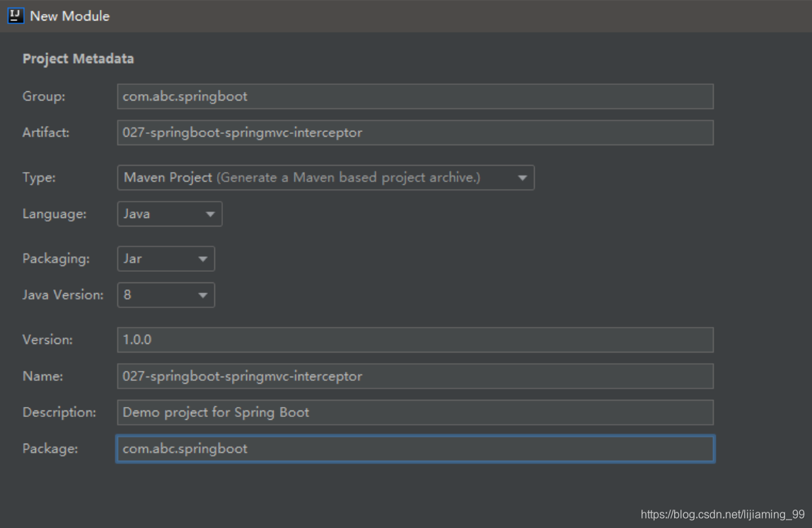Click the Packaging: label

click(56, 258)
